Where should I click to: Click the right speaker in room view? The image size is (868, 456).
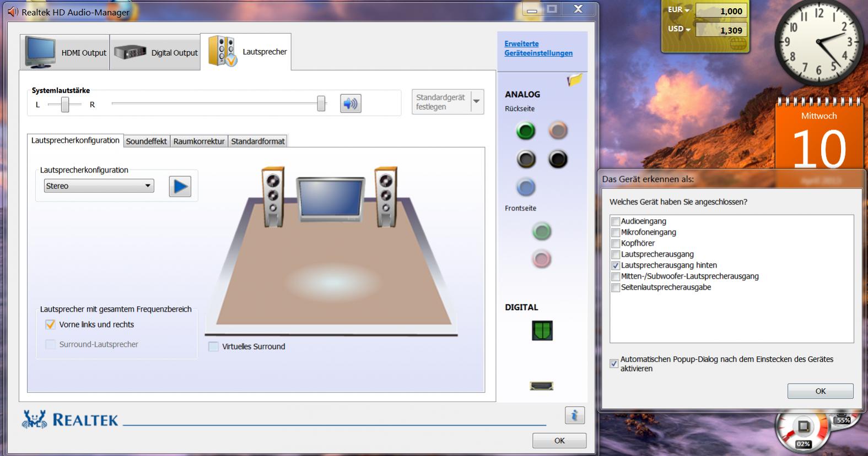[385, 197]
